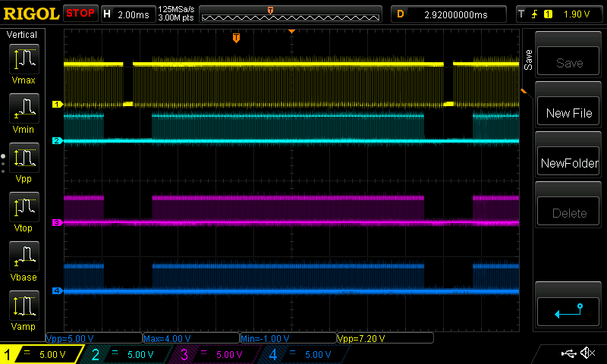Screen dimensions: 607x364
Task: Click the channel 2 cyan ground marker
Action: (58, 141)
